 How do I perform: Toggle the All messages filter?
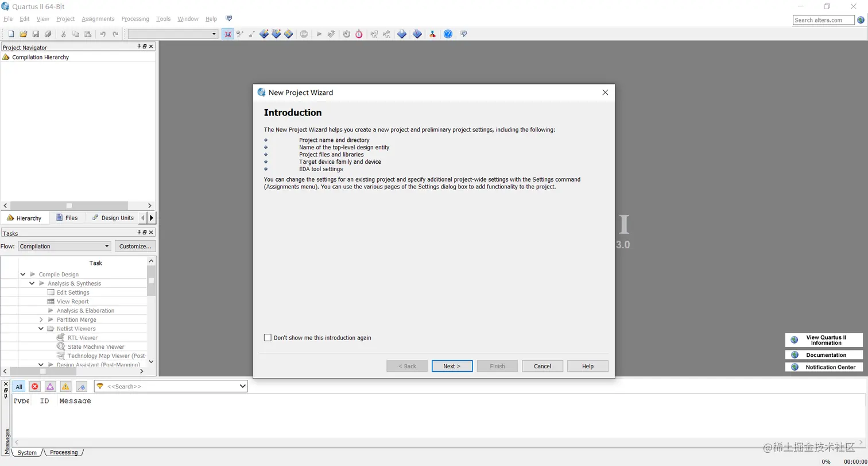pyautogui.click(x=19, y=387)
